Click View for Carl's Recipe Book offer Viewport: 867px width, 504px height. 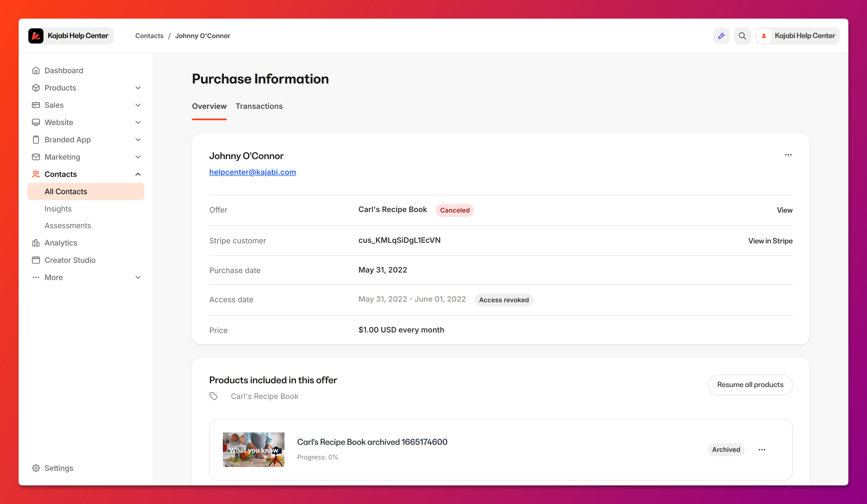[x=784, y=210]
